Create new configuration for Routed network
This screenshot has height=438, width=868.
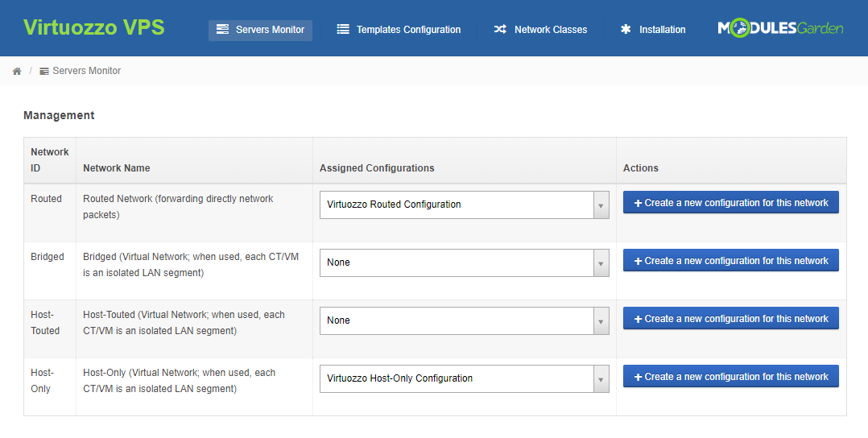click(x=730, y=203)
